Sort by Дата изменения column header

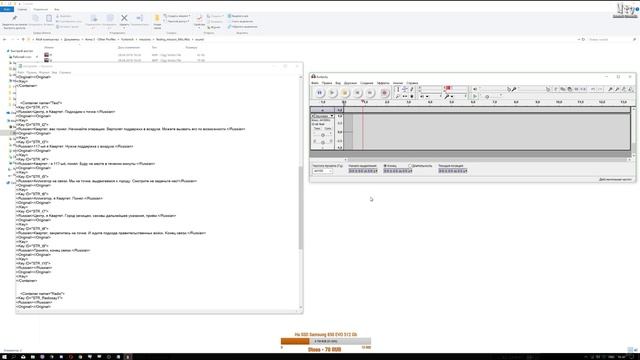click(129, 47)
